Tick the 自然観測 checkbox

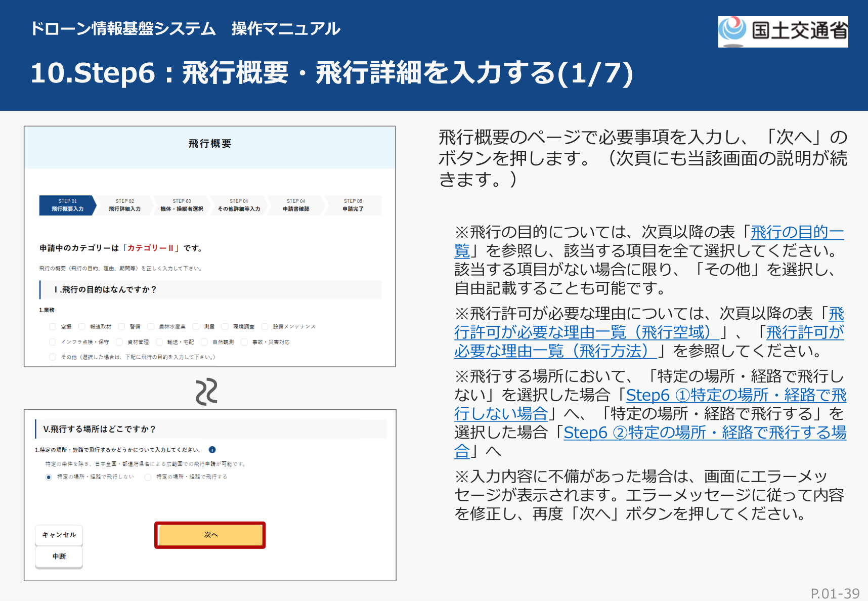(x=204, y=342)
